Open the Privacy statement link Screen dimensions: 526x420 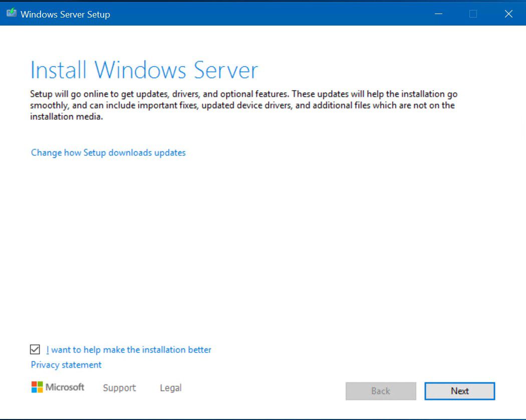66,364
